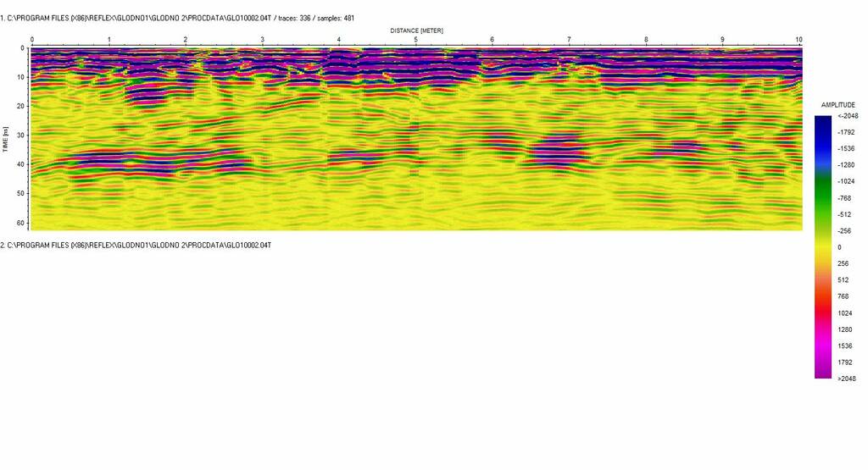
Task: Click the 60 ns tick on time axis
Action: coord(23,222)
